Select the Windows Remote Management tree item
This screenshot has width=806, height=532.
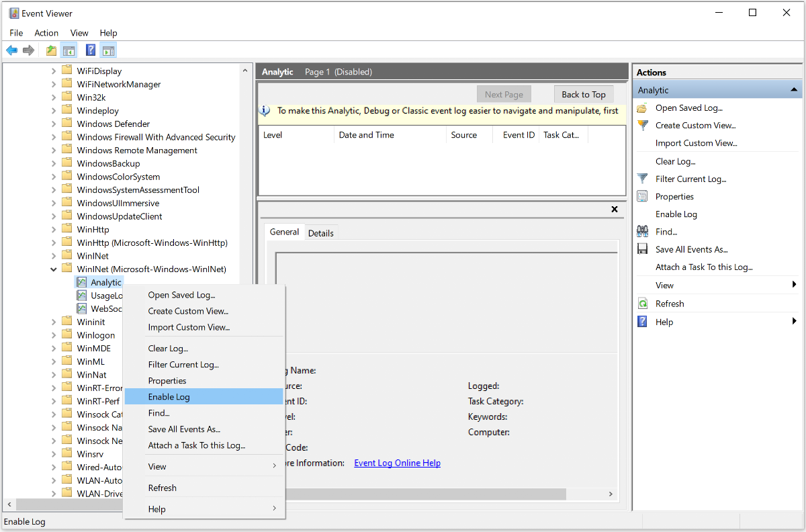point(137,150)
